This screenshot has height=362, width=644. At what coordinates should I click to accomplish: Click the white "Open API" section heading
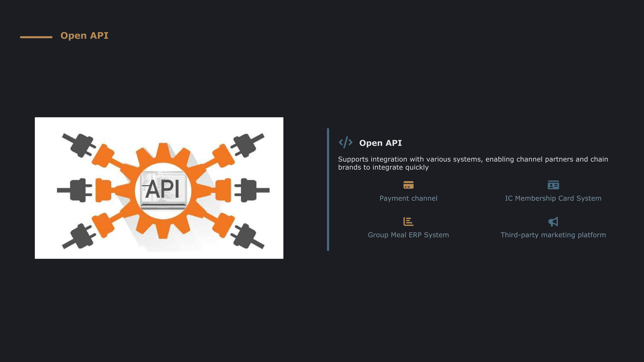[380, 143]
